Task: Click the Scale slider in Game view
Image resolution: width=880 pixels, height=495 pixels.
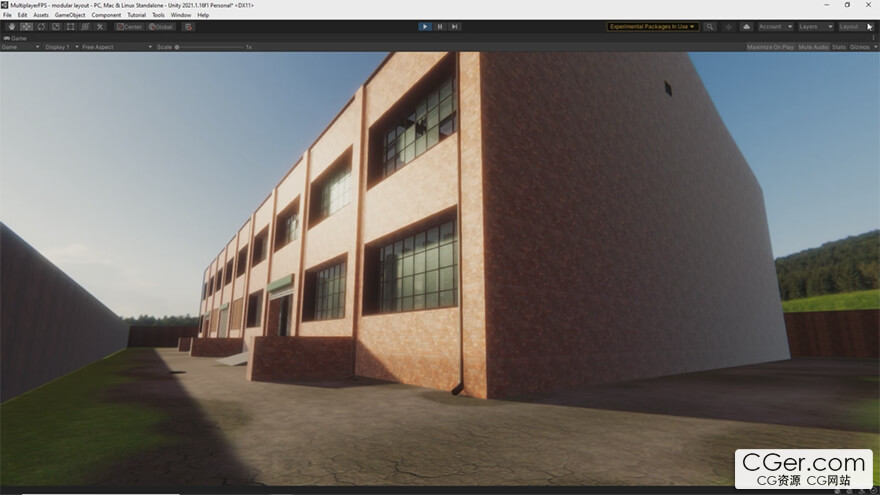Action: [210, 47]
